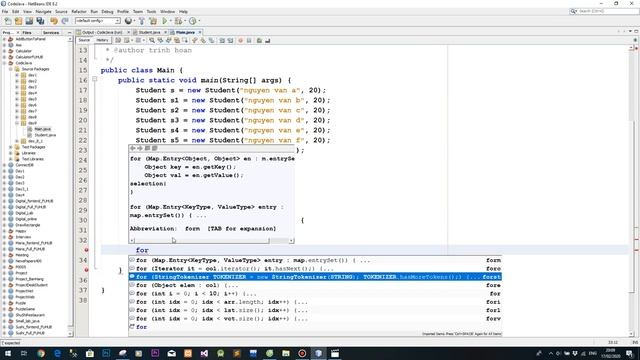Switch to the Output - CodeJava (run) tab
Screen dimensions: 640x360
click(101, 32)
